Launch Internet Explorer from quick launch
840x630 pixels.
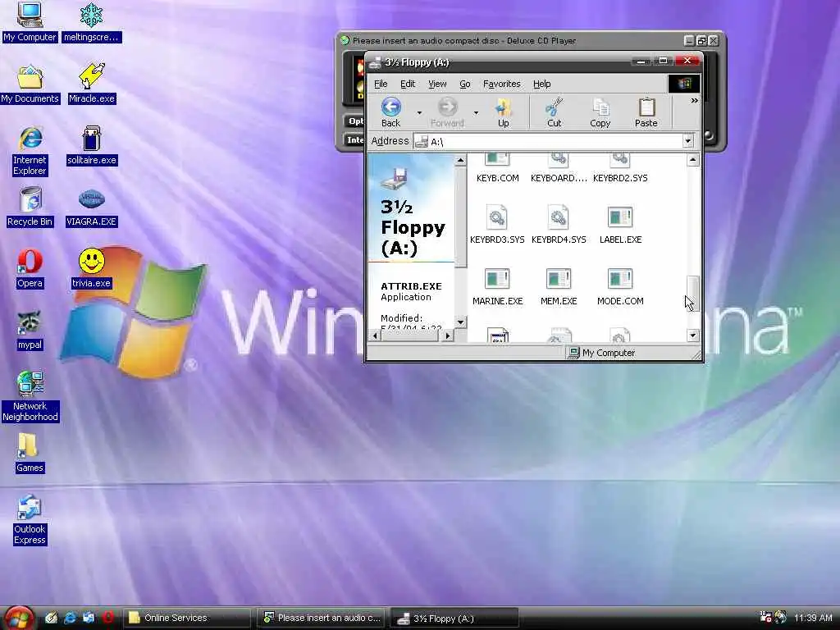click(x=70, y=618)
